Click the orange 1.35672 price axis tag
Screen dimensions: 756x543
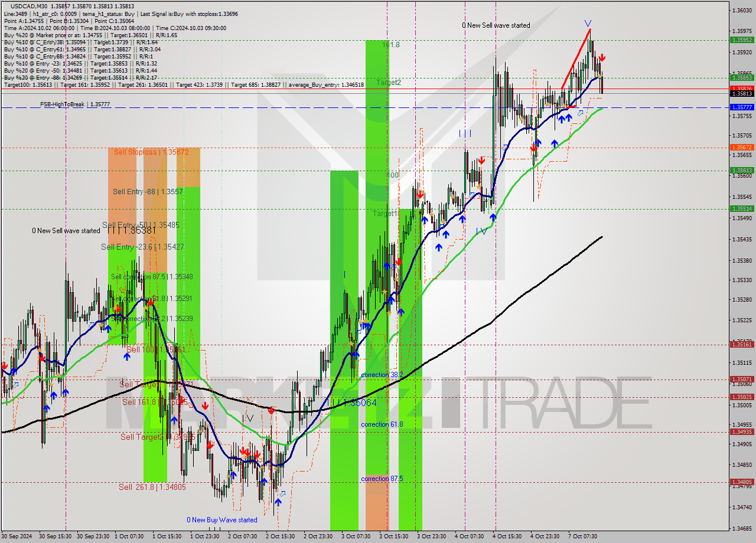tap(742, 148)
